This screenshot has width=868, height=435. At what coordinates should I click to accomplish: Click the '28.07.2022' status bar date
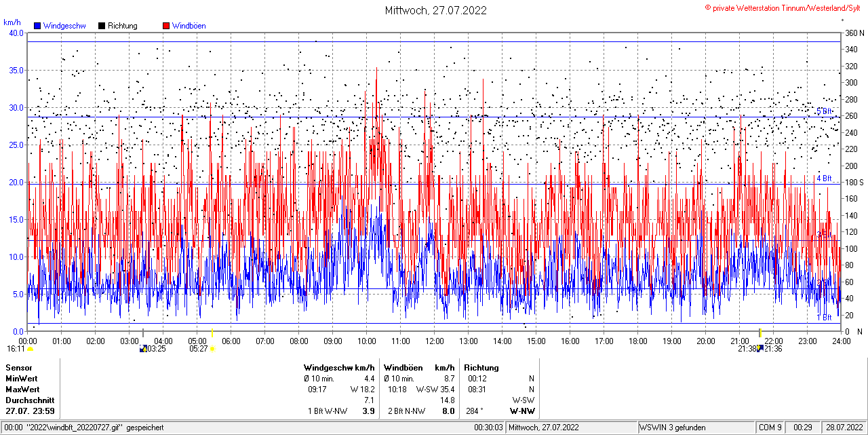point(845,428)
